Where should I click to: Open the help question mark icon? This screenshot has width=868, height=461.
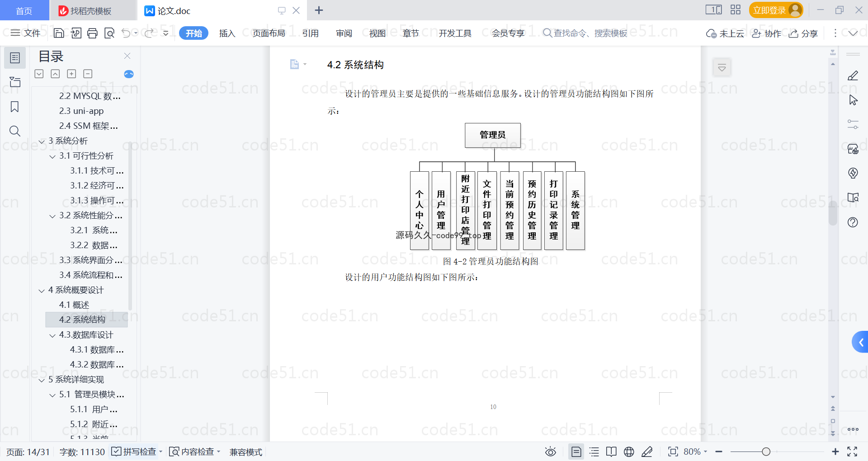[853, 222]
